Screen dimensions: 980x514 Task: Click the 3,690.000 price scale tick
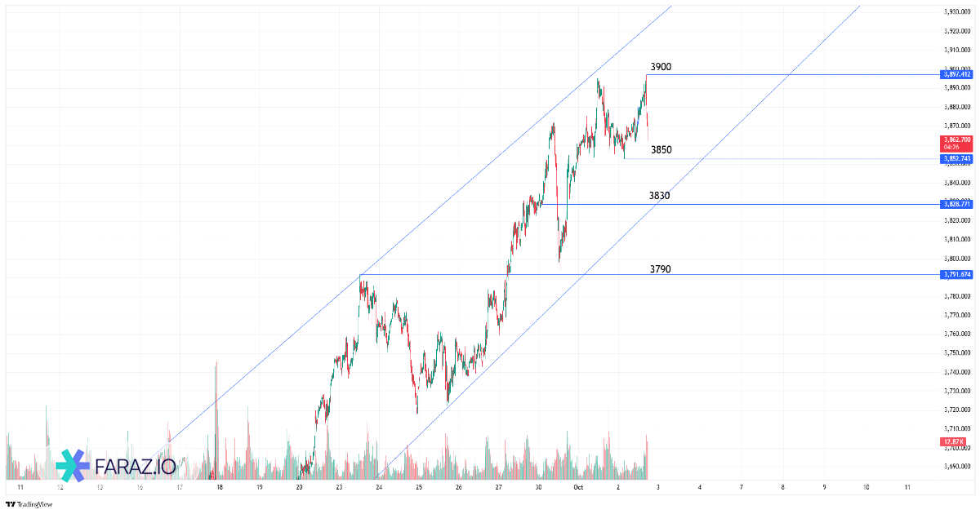pyautogui.click(x=956, y=467)
